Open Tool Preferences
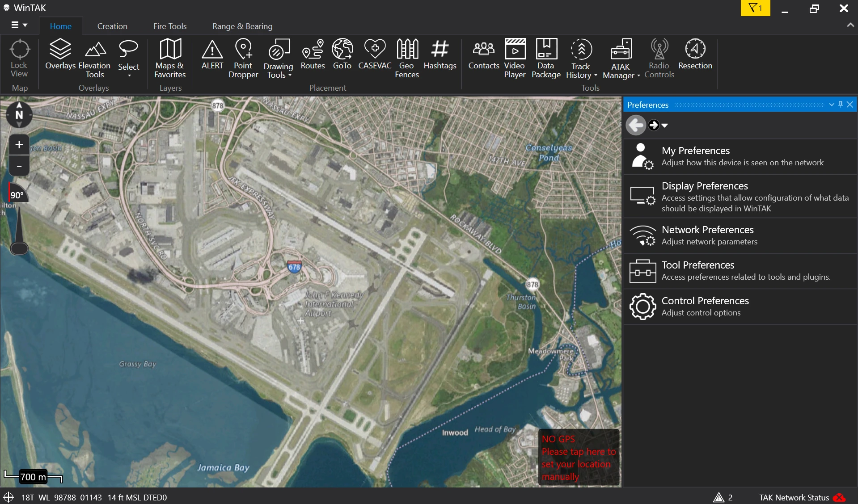The height and width of the screenshot is (504, 858). [740, 271]
